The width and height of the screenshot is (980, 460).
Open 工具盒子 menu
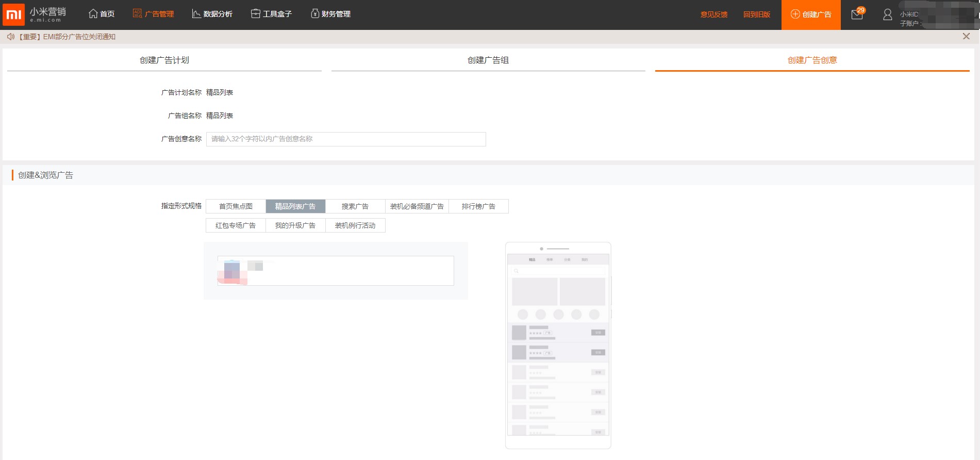(x=271, y=14)
